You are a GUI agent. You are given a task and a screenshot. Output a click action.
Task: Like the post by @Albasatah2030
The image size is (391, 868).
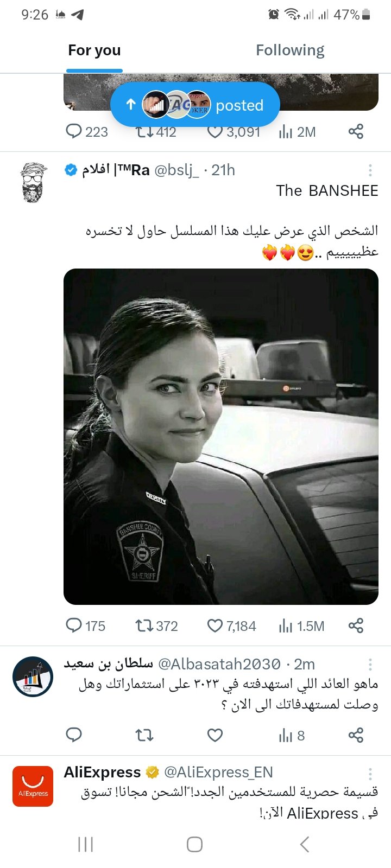215,735
